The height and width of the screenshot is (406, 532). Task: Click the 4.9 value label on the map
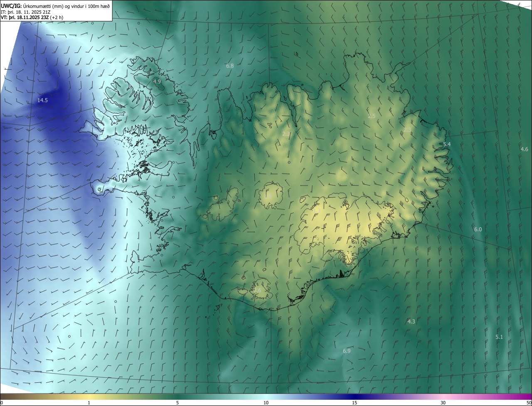[x=157, y=82]
